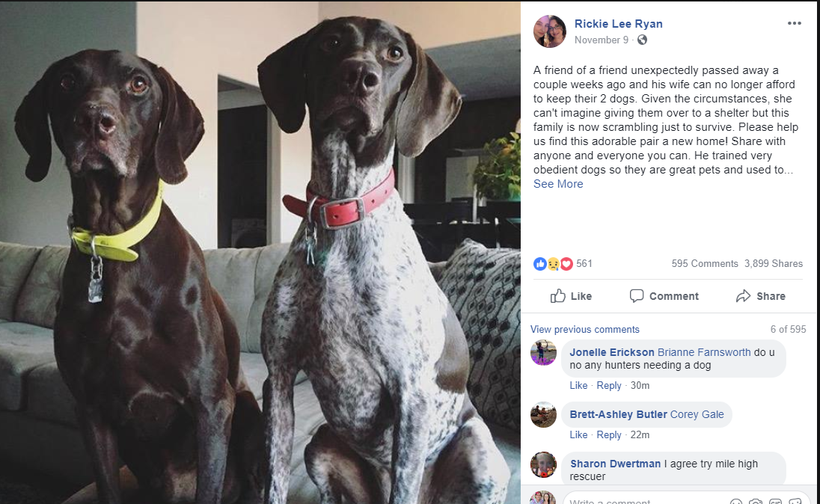
Task: Open the blue like reaction icon list
Action: coord(539,264)
